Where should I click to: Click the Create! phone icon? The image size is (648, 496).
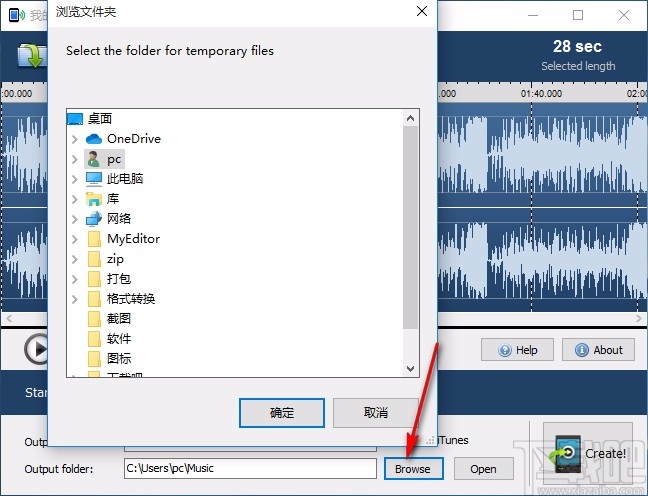click(565, 454)
